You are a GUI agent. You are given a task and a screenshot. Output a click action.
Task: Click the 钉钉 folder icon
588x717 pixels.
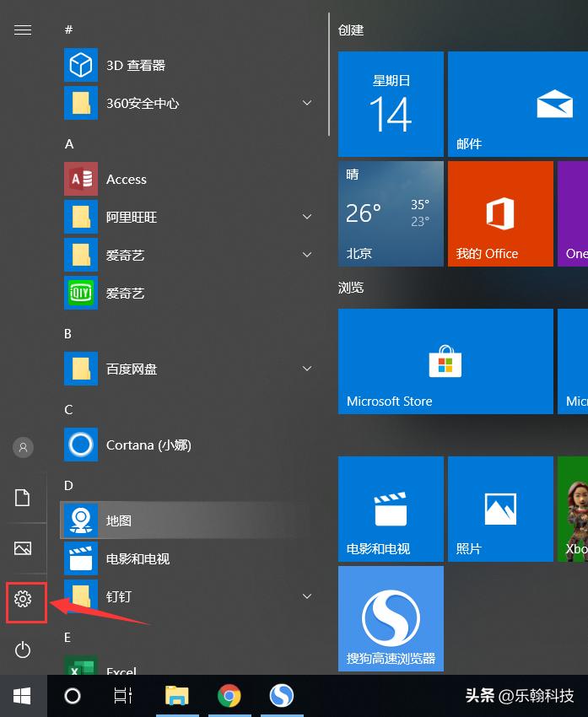click(x=81, y=596)
